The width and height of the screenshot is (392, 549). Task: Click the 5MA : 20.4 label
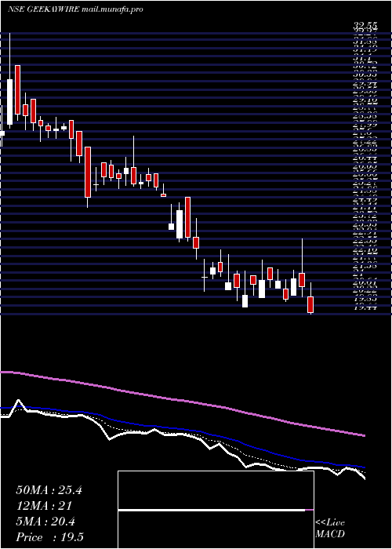[45, 522]
